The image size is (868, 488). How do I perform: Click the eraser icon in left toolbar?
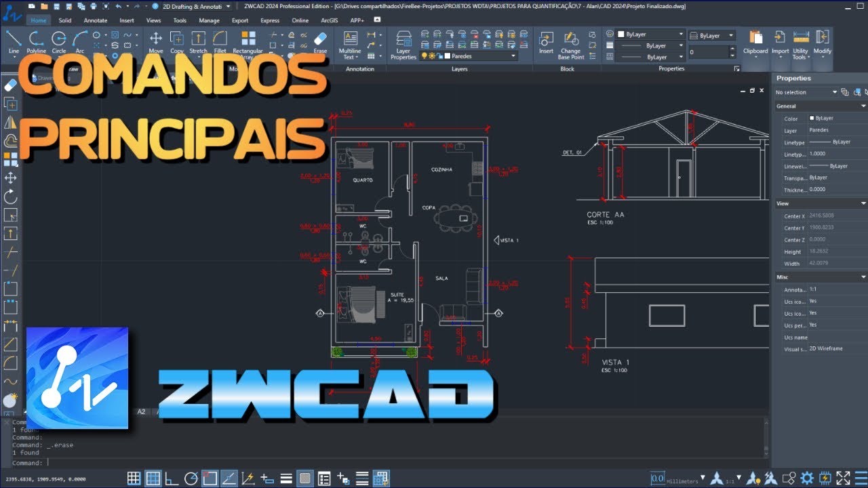pos(10,85)
